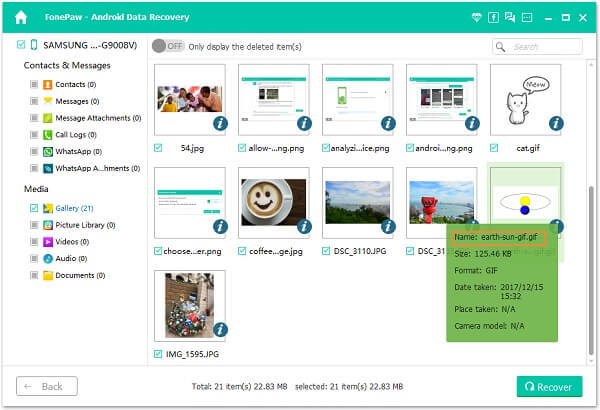
Task: Click the DSC_3110.JPG file name
Action: (360, 251)
